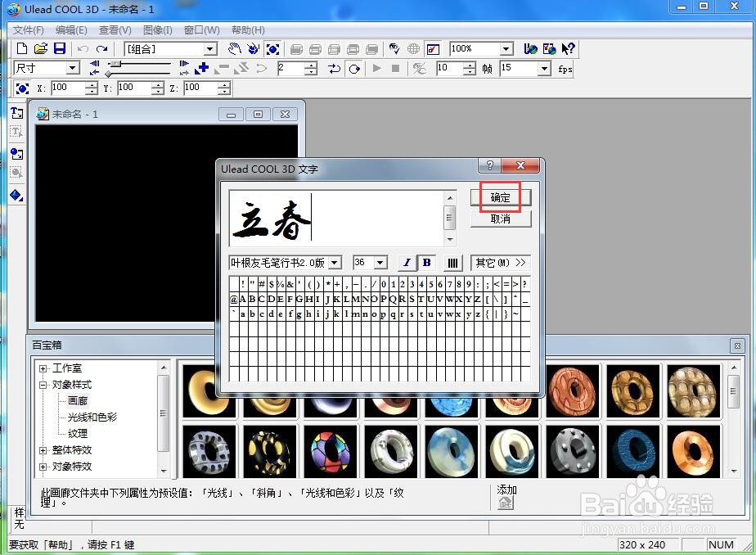Click the 其它(M) >> button
This screenshot has height=555, width=756.
(x=501, y=263)
